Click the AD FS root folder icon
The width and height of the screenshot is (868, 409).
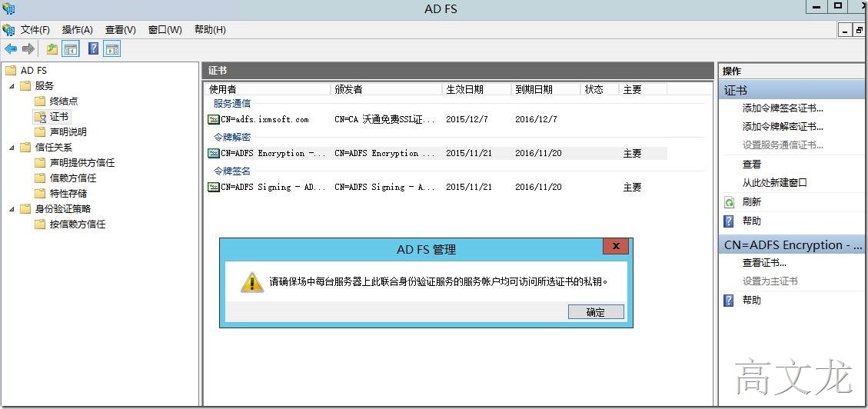coord(11,70)
